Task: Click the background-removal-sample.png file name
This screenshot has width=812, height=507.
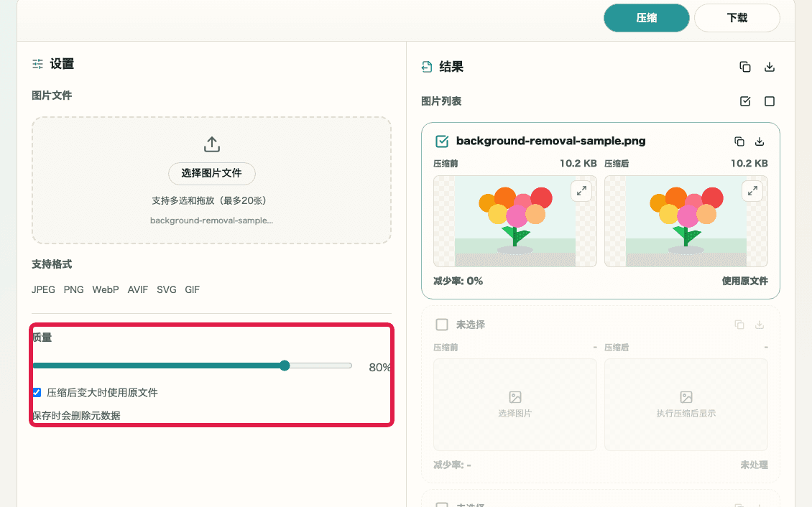Action: coord(550,141)
